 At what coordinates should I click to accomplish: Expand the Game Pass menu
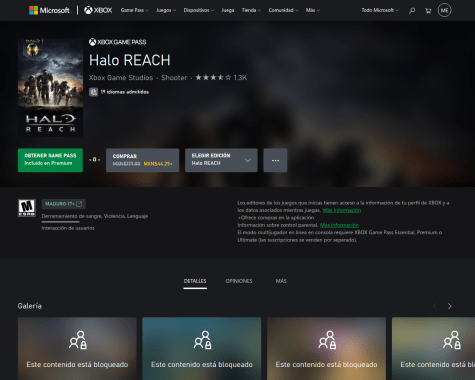(x=135, y=10)
